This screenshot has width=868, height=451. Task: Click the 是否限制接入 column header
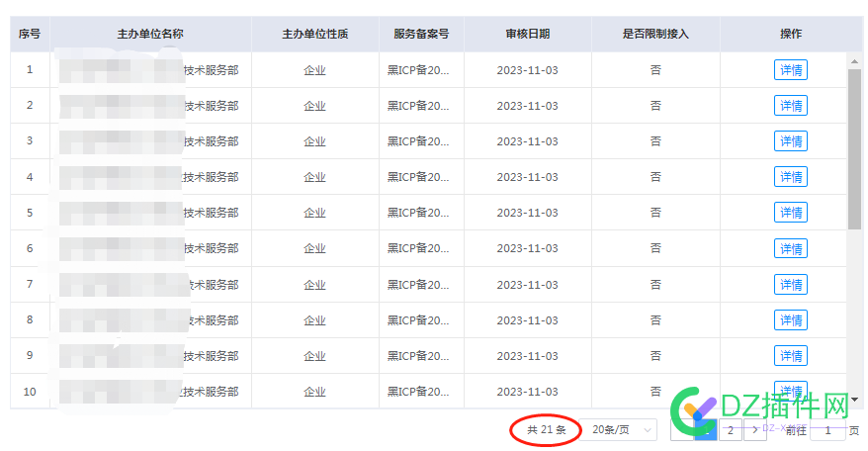[655, 34]
